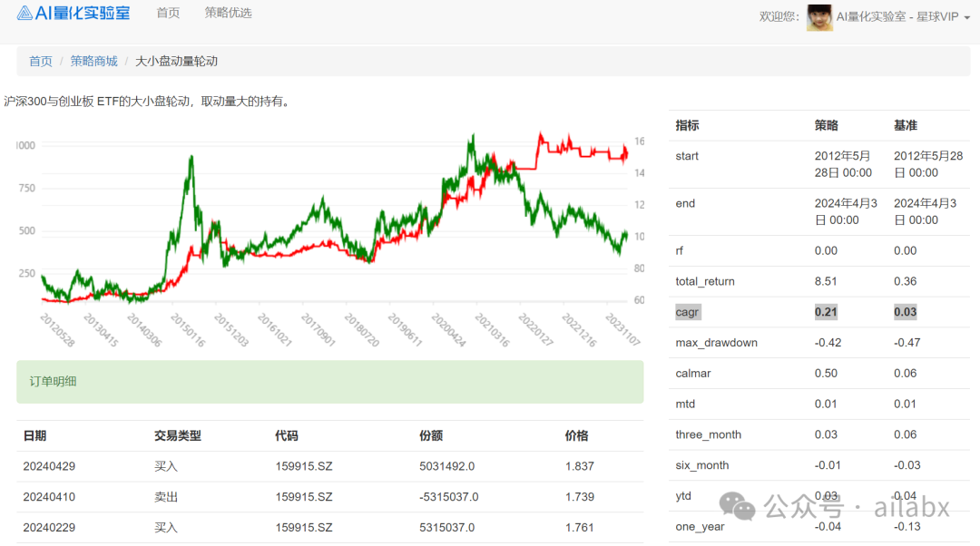Click the mtd metric label
Viewport: 980px width, 546px height.
click(685, 405)
